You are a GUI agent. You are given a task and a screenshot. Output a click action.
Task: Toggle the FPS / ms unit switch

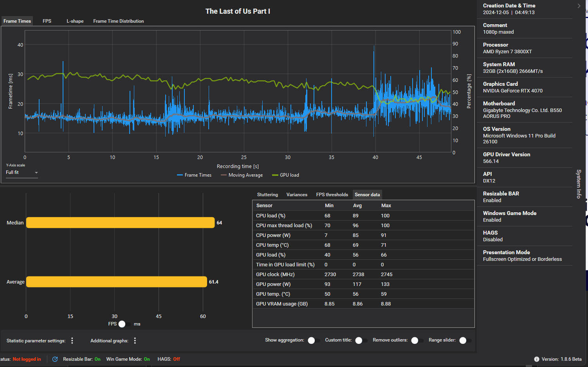click(x=125, y=324)
